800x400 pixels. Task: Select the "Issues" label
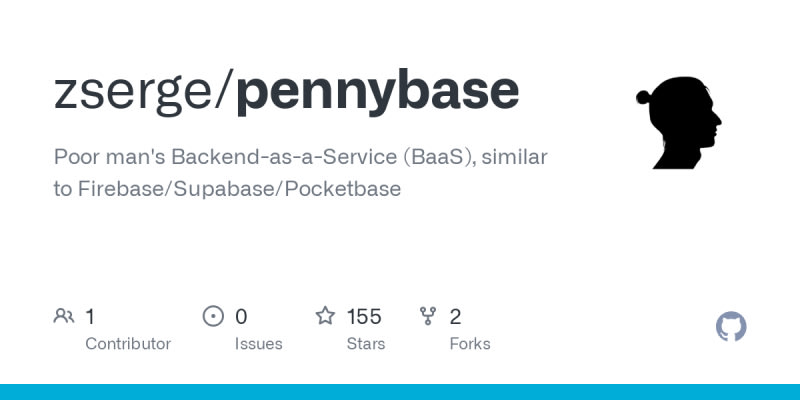click(258, 344)
